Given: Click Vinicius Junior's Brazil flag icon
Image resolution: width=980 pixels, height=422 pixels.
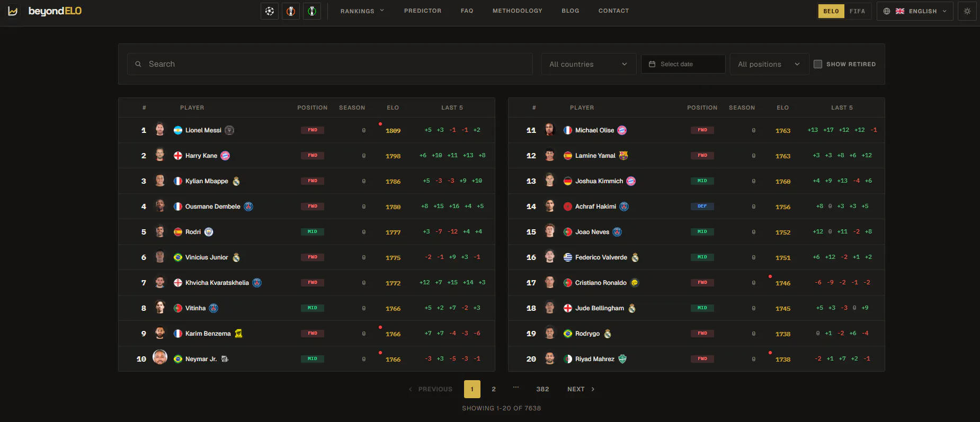Looking at the screenshot, I should [x=178, y=257].
